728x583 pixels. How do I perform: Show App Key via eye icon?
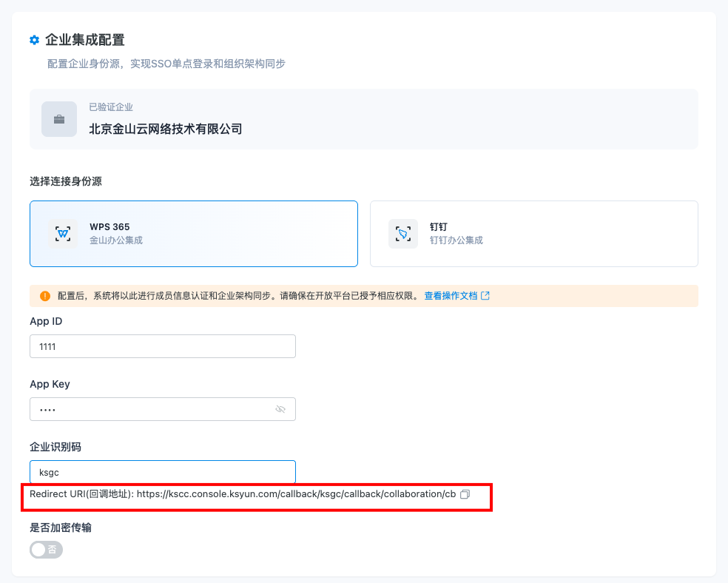tap(280, 409)
